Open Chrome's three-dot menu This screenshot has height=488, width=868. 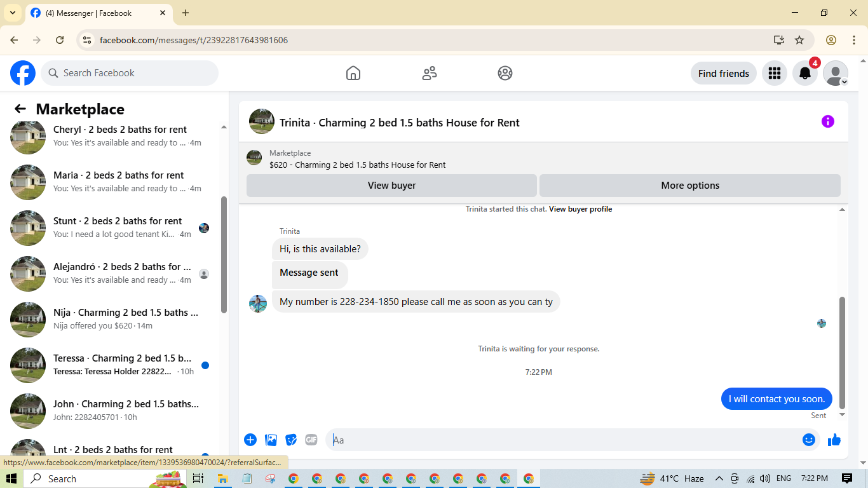click(854, 40)
